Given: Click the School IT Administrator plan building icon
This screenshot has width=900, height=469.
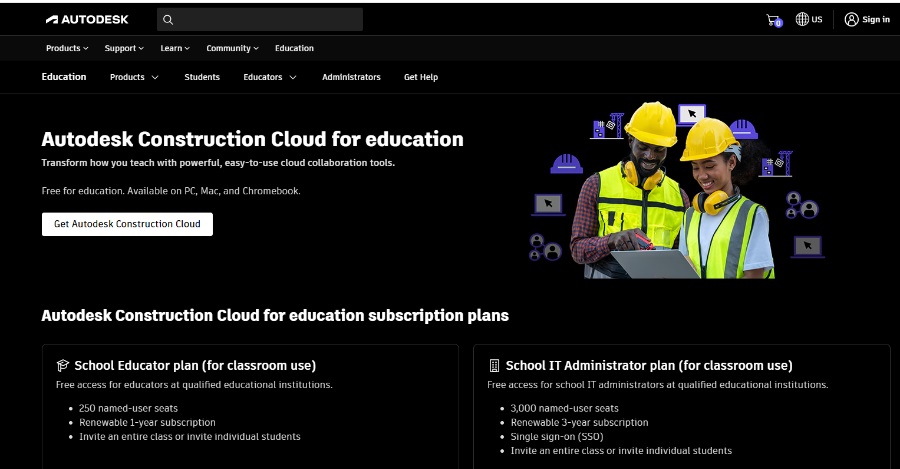Looking at the screenshot, I should point(494,365).
